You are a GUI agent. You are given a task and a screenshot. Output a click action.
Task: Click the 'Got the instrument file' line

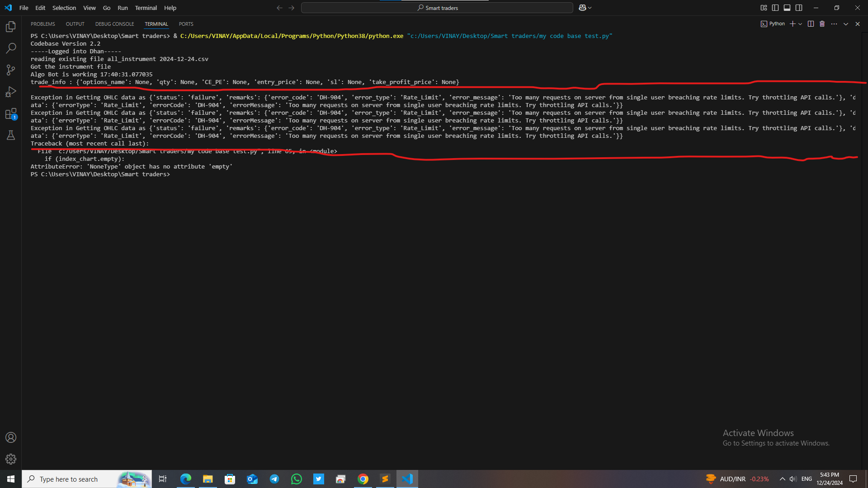71,67
